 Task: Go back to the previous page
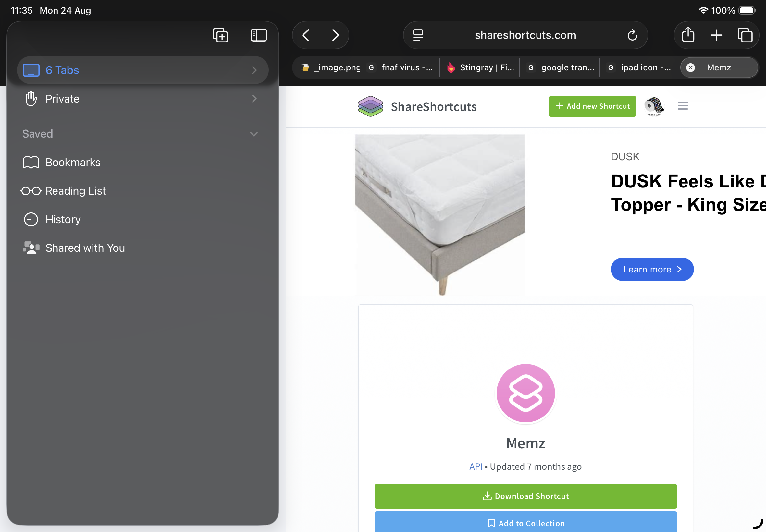point(306,35)
